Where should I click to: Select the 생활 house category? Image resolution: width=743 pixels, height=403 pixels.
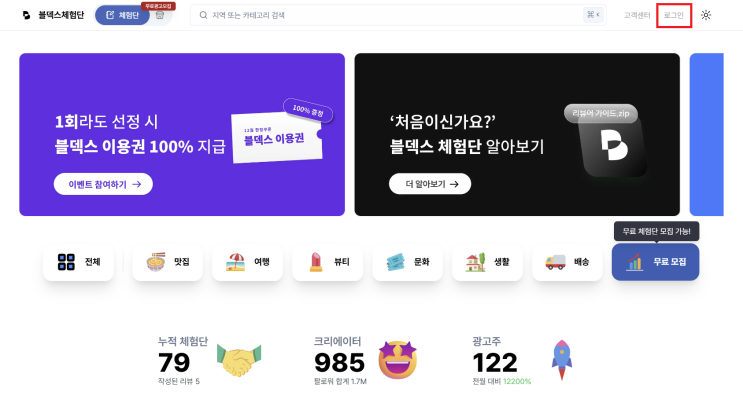487,262
